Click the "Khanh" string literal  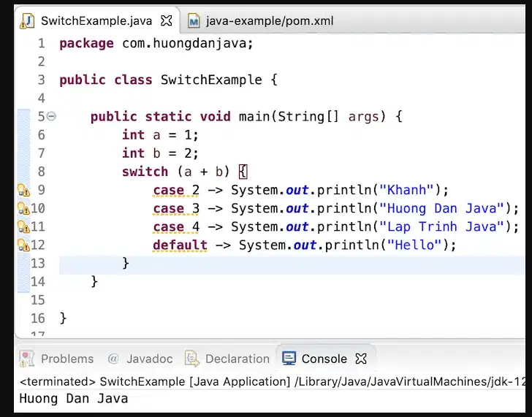(406, 190)
